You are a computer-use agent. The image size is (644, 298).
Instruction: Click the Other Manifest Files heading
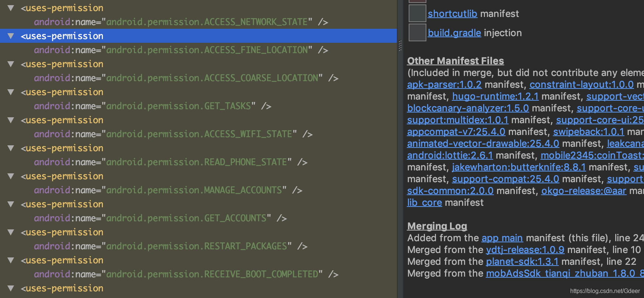[x=456, y=61]
